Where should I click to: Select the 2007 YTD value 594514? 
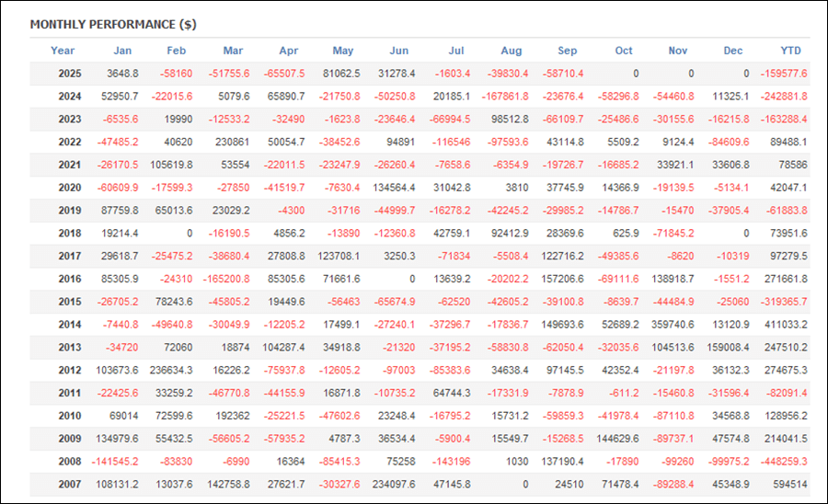tap(790, 484)
